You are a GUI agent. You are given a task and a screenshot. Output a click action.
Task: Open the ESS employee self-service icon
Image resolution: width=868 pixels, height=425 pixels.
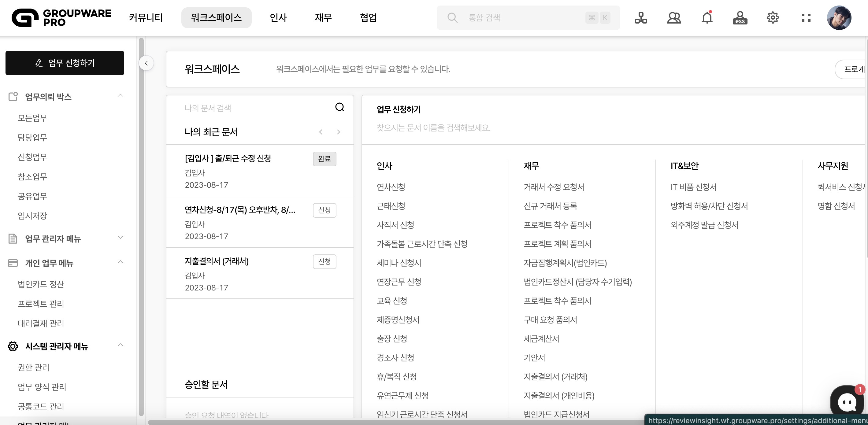coord(740,17)
